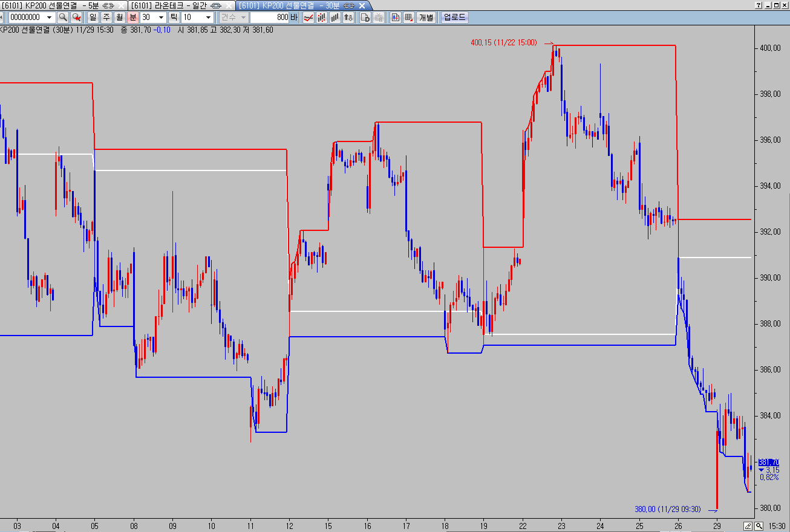
Task: Switch to 라온테크 일간 tab
Action: (175, 5)
